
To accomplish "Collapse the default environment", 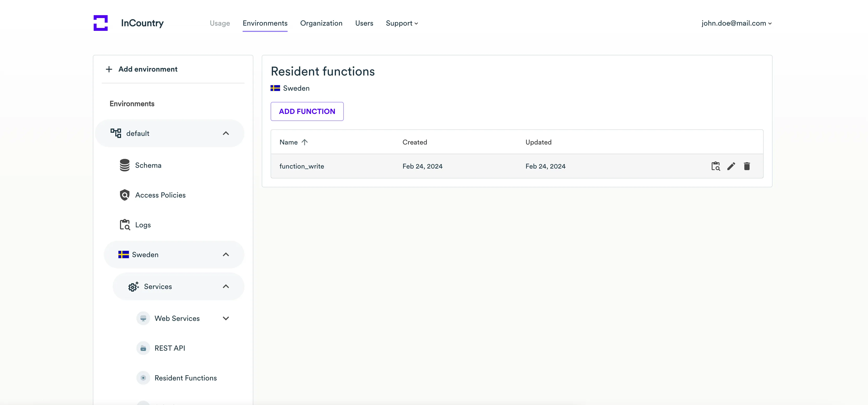I will tap(226, 133).
